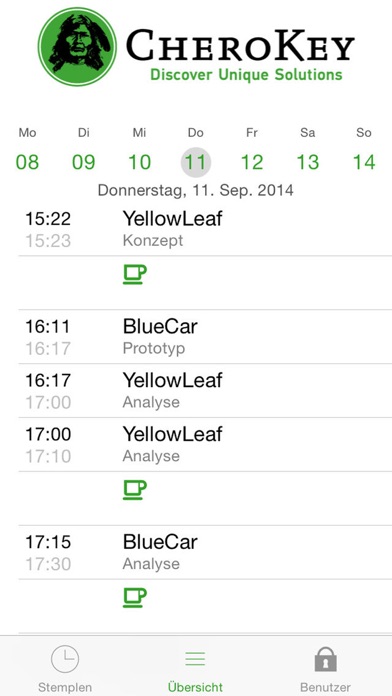Open the Stemplen clock icon tab
Screen dimensions: 392x696
click(x=65, y=659)
